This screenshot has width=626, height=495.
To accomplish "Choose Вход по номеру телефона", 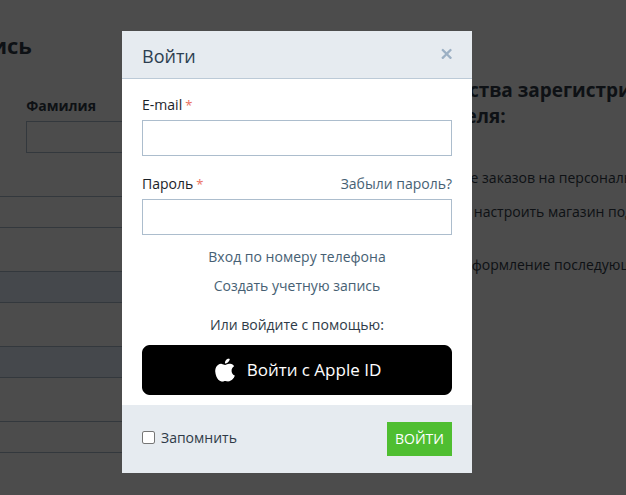I will tap(297, 257).
